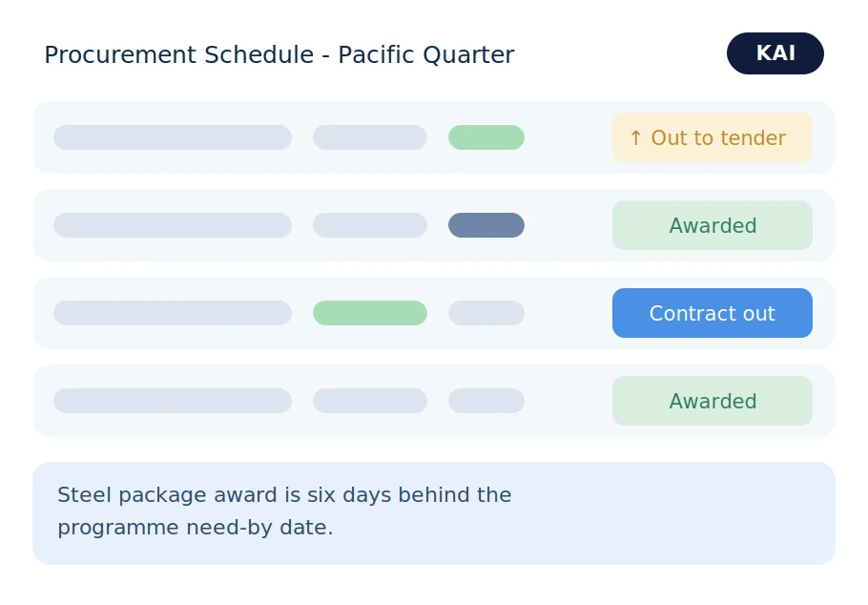Open the third schedule row's long placeholder
Image resolution: width=868 pixels, height=605 pixels.
tap(173, 313)
